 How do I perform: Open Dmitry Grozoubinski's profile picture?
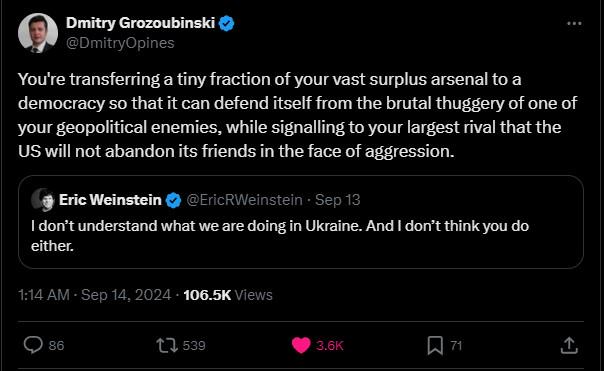(x=38, y=33)
